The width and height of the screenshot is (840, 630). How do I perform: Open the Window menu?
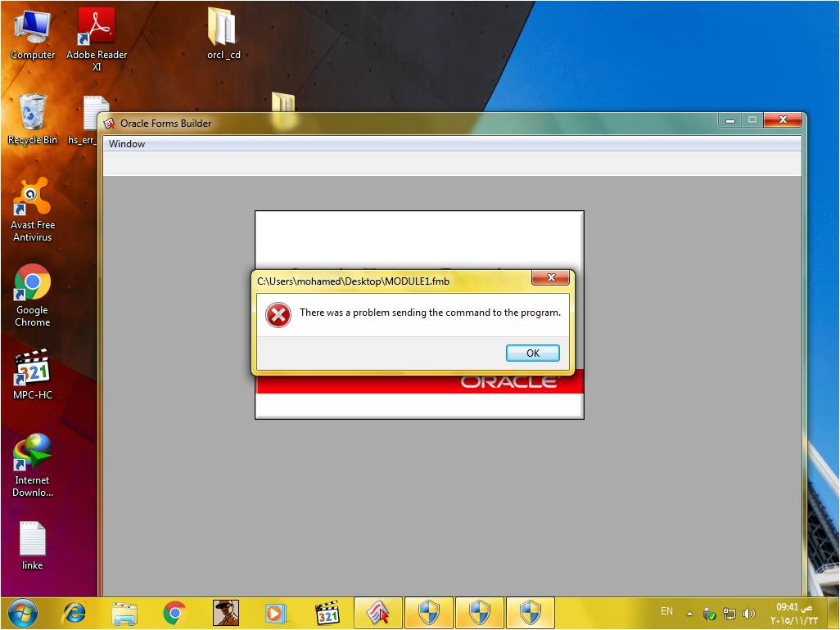pos(127,144)
